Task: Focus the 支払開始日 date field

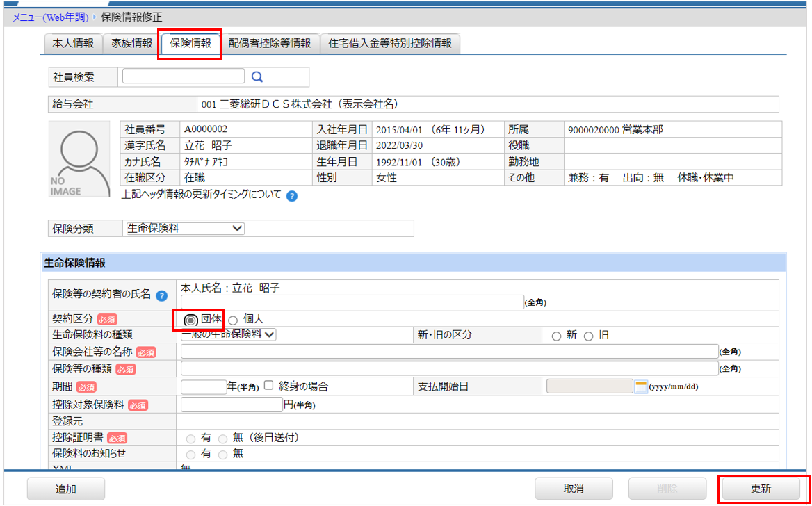Action: [x=590, y=386]
